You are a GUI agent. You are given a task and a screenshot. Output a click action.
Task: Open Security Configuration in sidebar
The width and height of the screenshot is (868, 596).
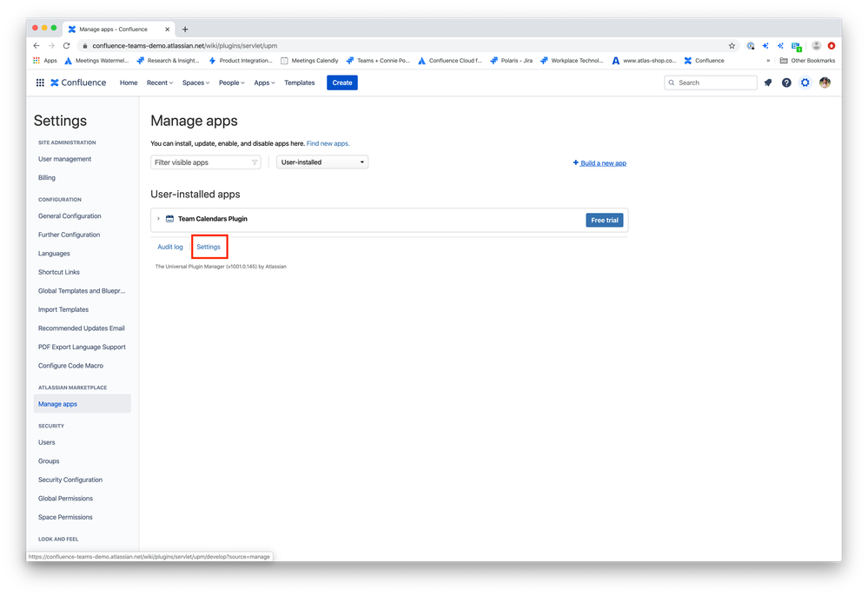coord(70,480)
